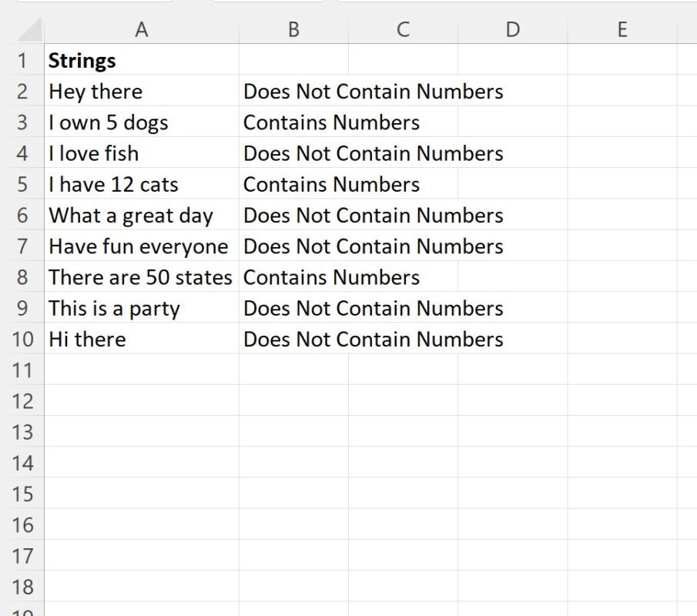
Task: Click Contains Numbers result in row 3
Action: (331, 122)
